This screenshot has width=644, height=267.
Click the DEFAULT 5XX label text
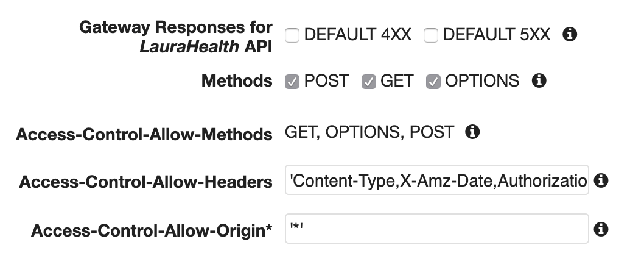click(496, 35)
